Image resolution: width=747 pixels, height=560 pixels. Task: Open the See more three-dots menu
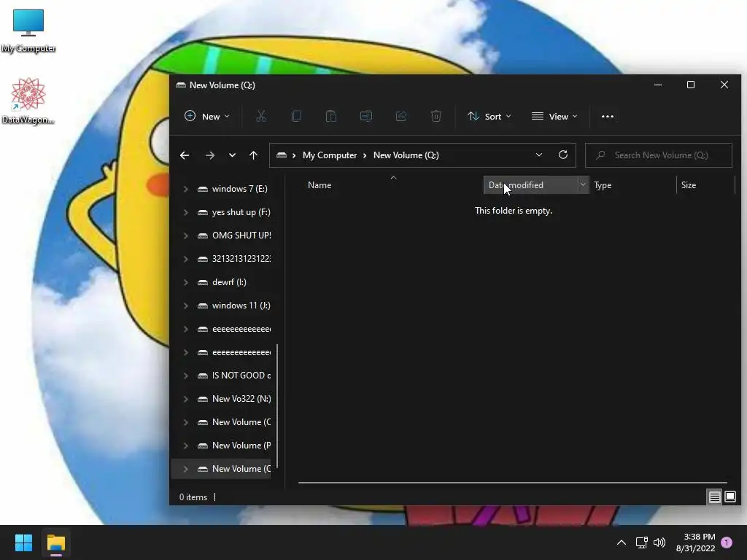608,116
